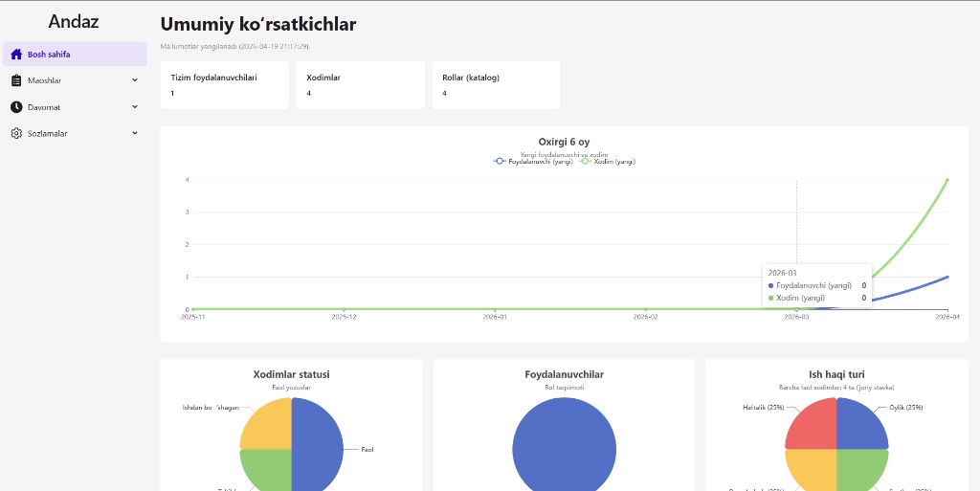Select the red Haftalik pie slice
The width and height of the screenshot is (980, 491).
pyautogui.click(x=812, y=424)
